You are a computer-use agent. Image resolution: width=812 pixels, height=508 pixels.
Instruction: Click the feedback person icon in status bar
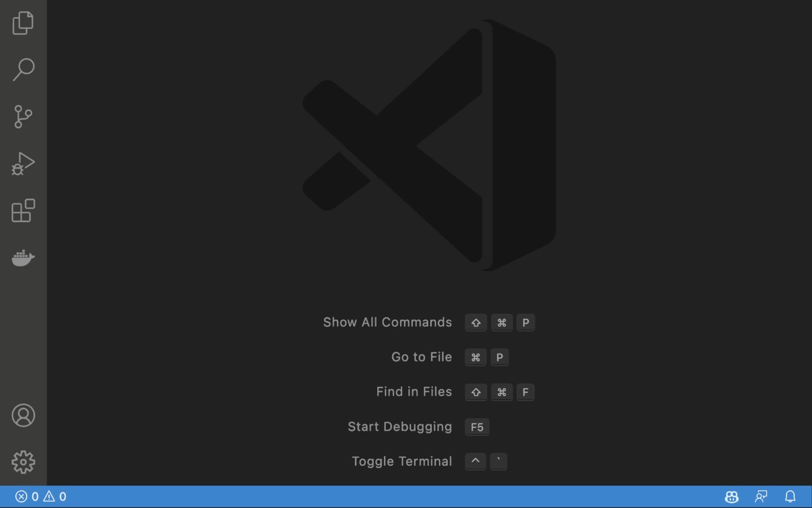tap(761, 497)
